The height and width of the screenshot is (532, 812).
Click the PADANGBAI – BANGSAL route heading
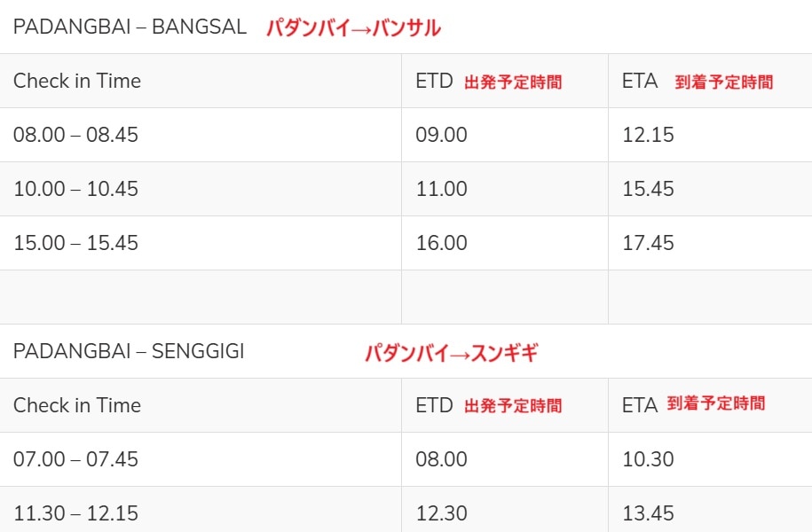[x=130, y=27]
